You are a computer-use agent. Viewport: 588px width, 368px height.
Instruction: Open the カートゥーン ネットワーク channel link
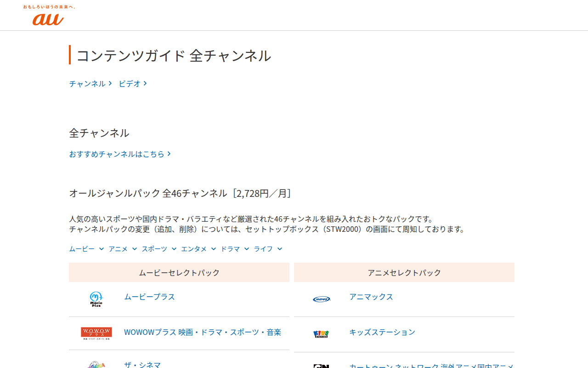[431, 366]
